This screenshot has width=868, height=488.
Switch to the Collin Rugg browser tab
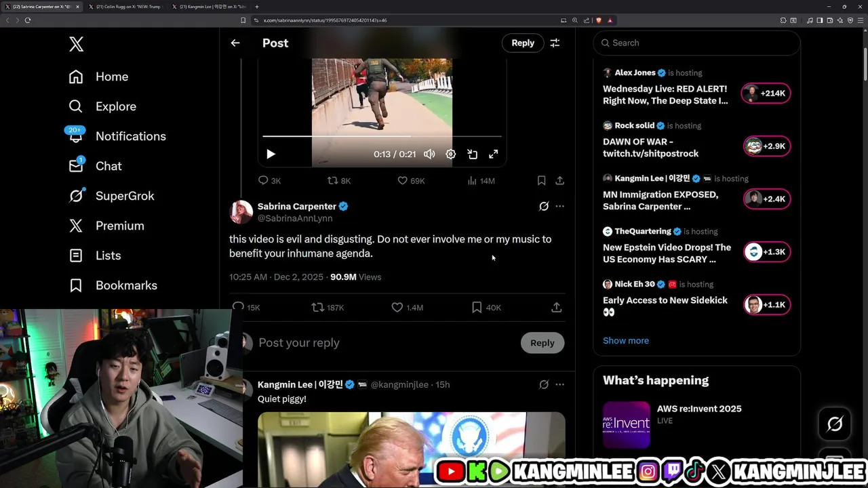pyautogui.click(x=125, y=7)
